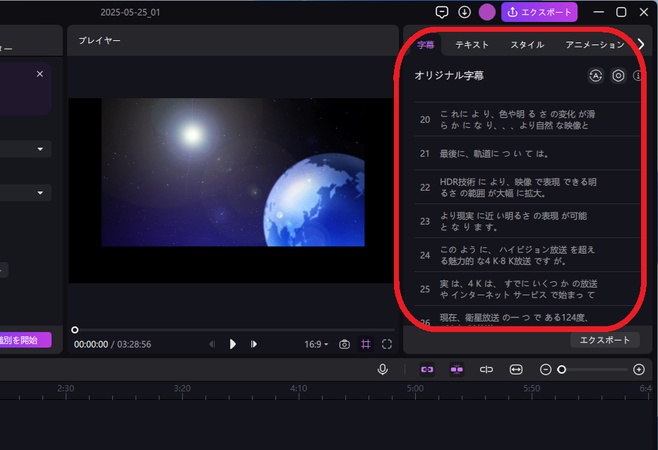
Task: Open the feedback message icon
Action: pos(441,12)
